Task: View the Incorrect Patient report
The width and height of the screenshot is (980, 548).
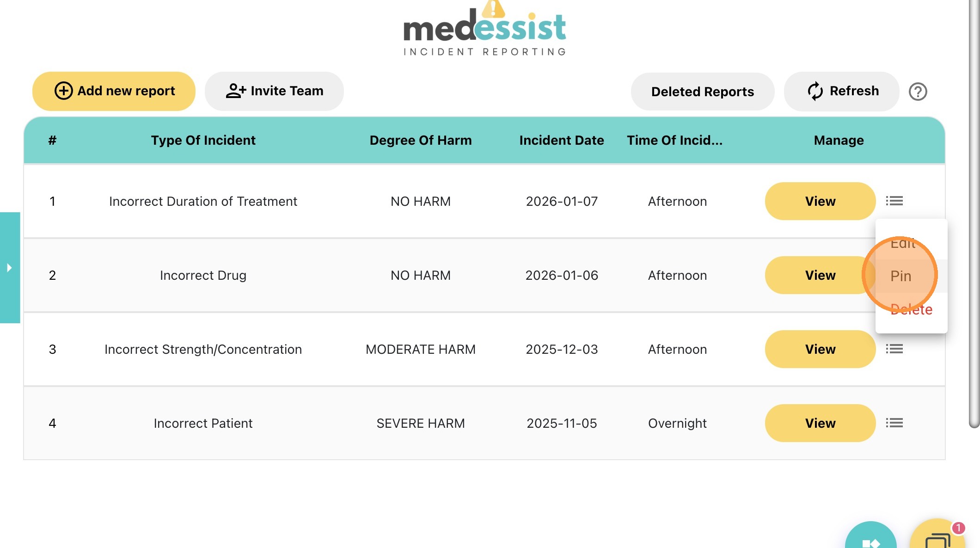Action: pyautogui.click(x=820, y=423)
